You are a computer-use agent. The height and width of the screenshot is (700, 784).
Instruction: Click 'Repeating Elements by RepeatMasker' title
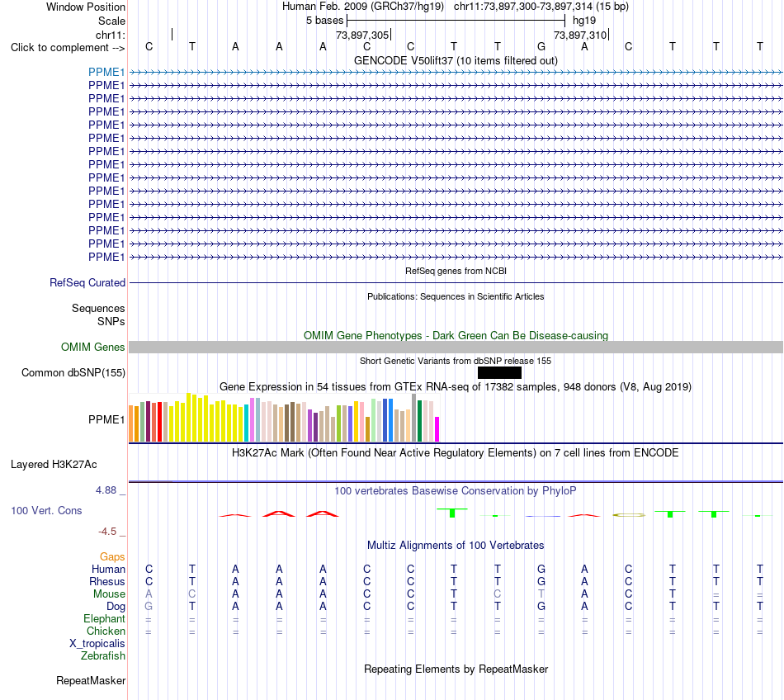pyautogui.click(x=456, y=669)
